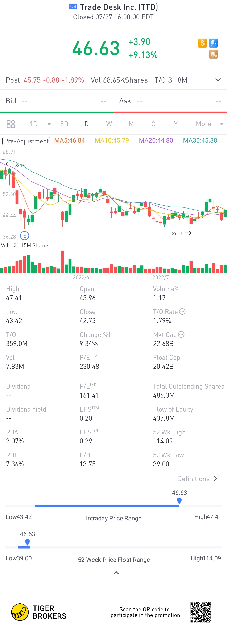Viewport: 227px width, 644px height.
Task: Tap the Mkt Cap info icon
Action: tap(182, 334)
